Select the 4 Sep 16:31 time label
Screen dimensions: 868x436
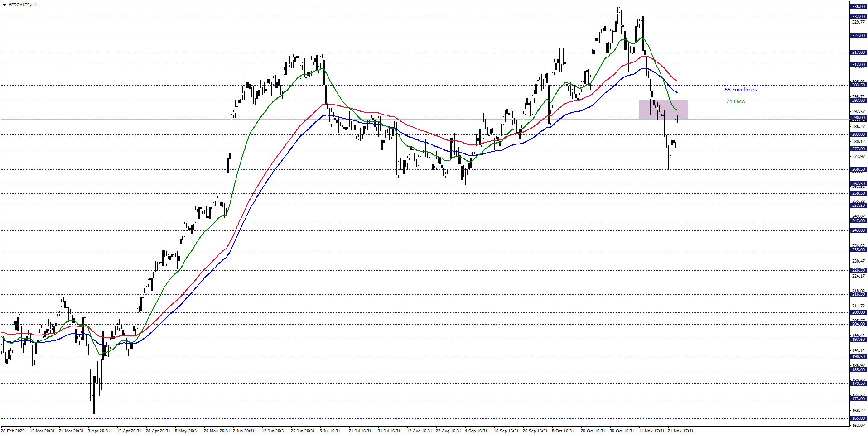pos(476,431)
